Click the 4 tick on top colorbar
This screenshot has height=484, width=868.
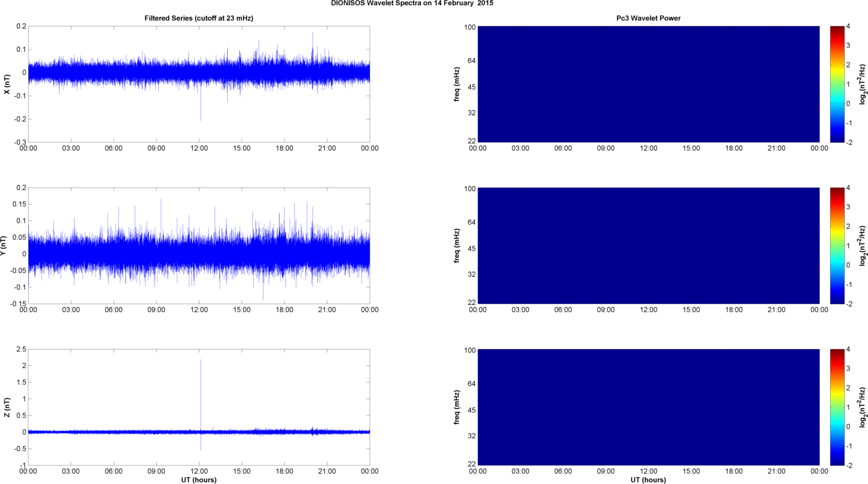(x=849, y=26)
